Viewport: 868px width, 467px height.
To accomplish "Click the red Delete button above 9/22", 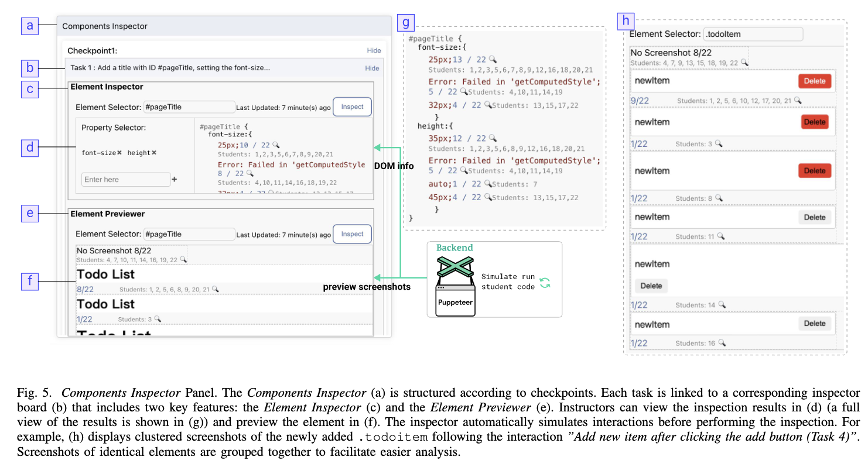I will (x=814, y=81).
